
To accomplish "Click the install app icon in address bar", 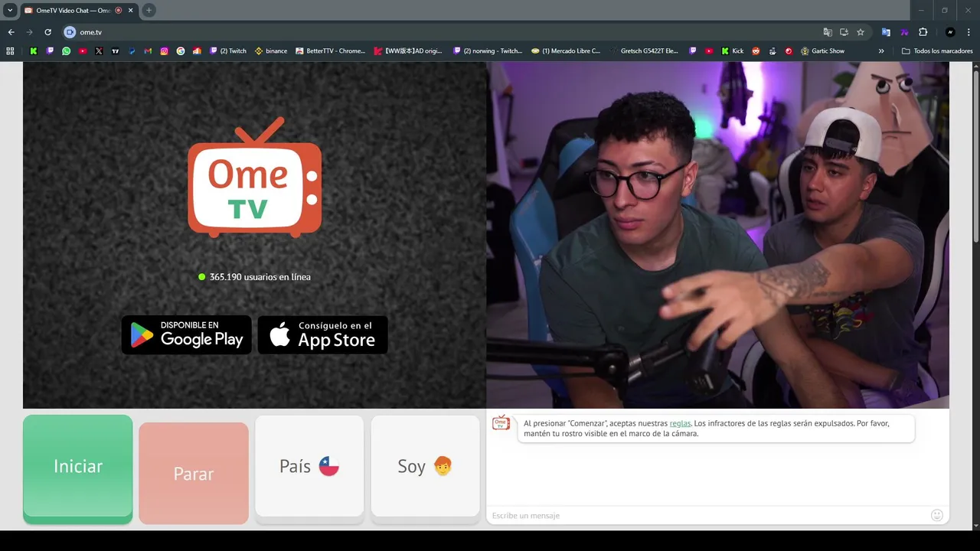I will (844, 32).
